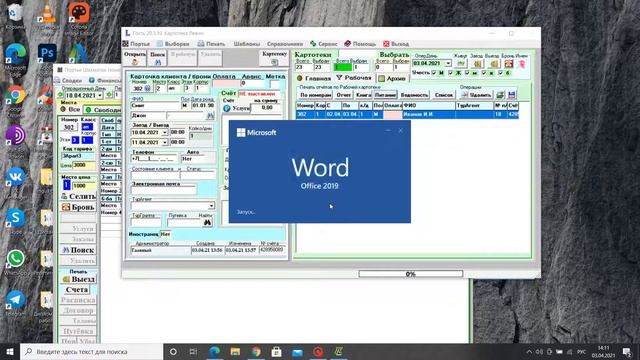Toggle the lowercase м checkbox in Учесть
Screen dimensions: 640x360
click(x=467, y=73)
